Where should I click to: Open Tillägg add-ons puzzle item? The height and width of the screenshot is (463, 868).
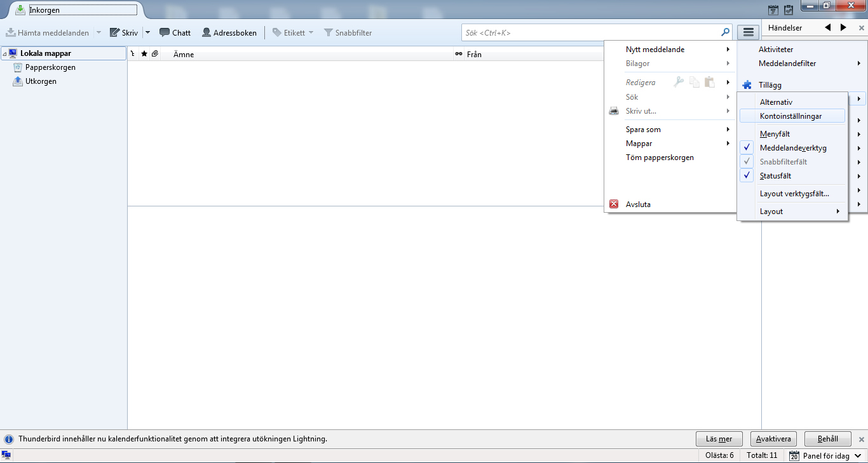pyautogui.click(x=802, y=85)
